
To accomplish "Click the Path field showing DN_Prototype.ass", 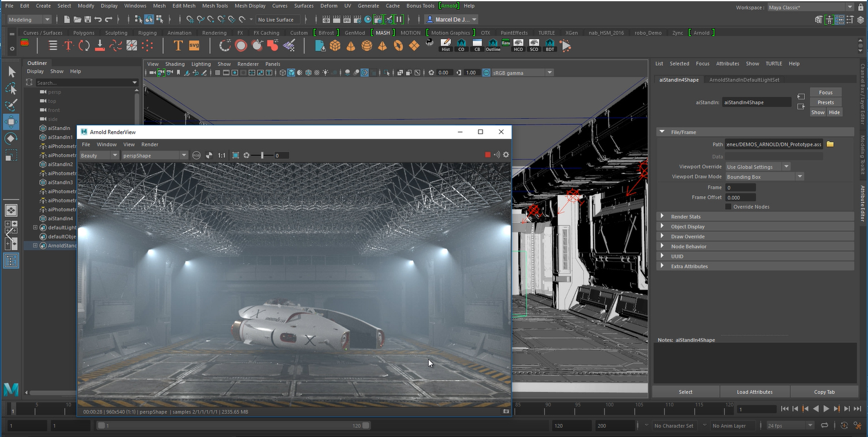I will tap(774, 144).
